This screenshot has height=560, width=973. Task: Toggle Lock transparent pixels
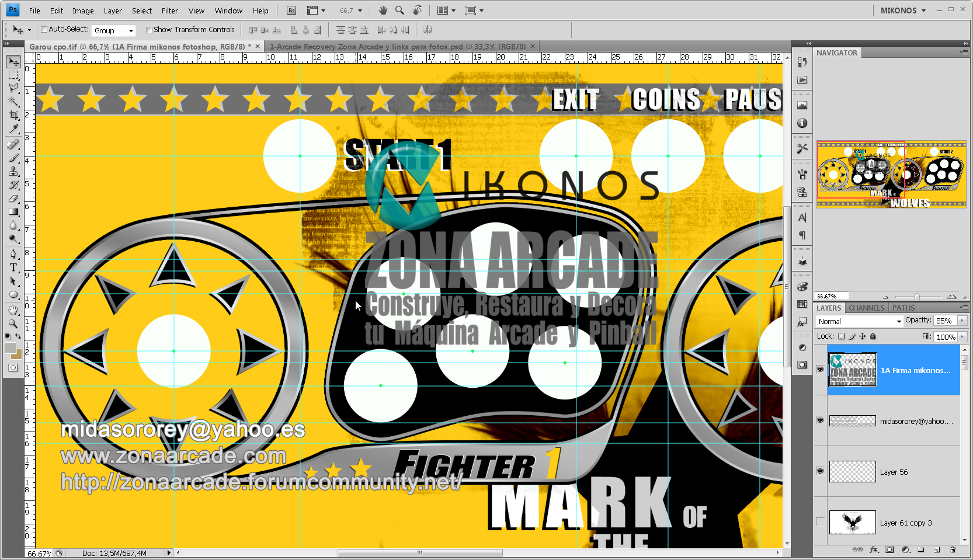coord(841,336)
